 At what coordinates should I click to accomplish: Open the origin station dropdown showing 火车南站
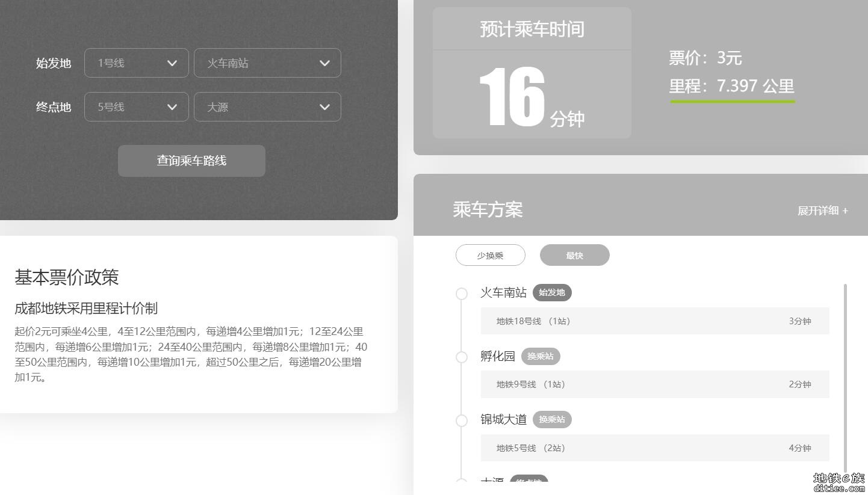(x=267, y=63)
